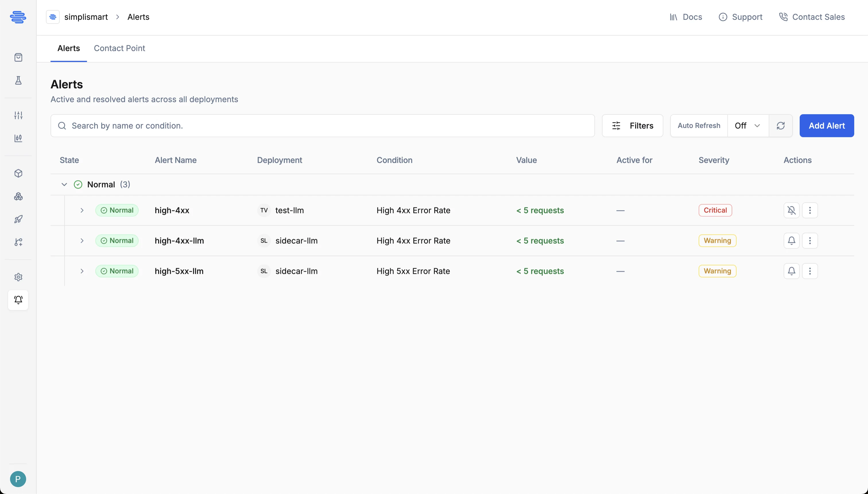Open more actions menu for high-4xx

[x=810, y=210]
